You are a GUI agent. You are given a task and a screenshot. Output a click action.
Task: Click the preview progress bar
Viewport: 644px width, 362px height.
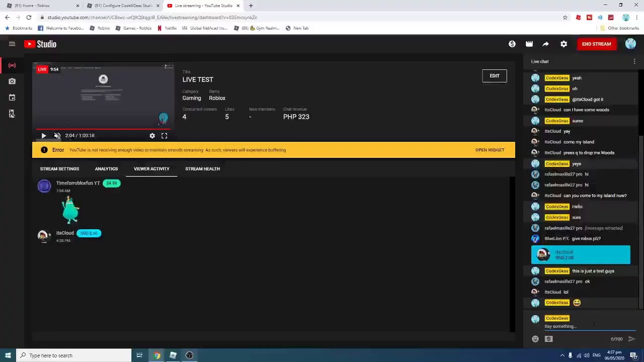click(x=103, y=129)
